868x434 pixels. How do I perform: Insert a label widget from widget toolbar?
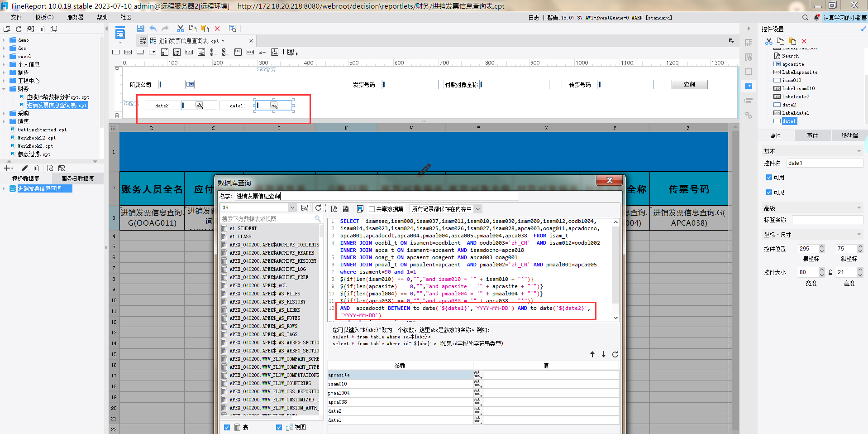[x=128, y=52]
